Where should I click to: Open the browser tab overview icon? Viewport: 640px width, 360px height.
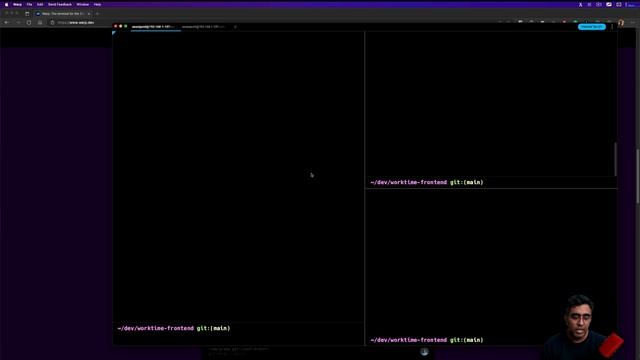pos(27,13)
